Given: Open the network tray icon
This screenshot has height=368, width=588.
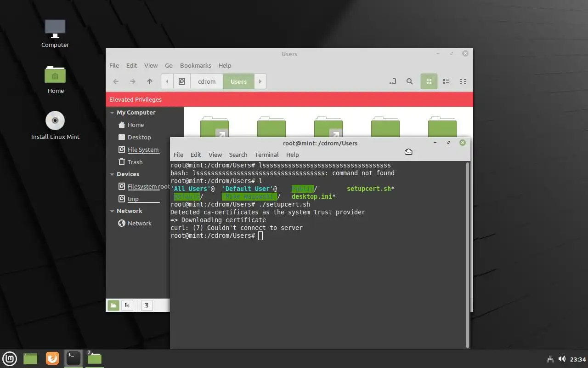Looking at the screenshot, I should (550, 359).
